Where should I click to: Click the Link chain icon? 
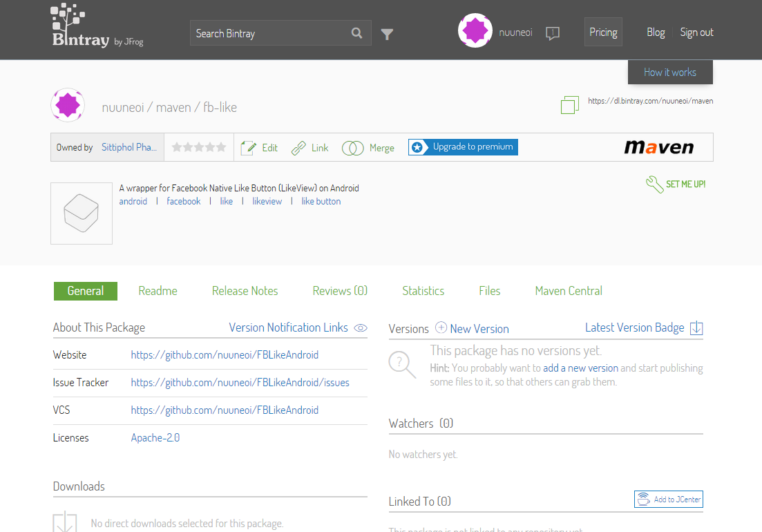(x=298, y=148)
